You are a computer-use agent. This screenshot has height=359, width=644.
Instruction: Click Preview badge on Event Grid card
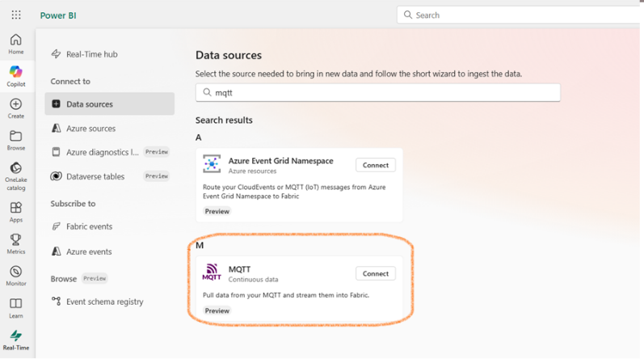click(217, 211)
